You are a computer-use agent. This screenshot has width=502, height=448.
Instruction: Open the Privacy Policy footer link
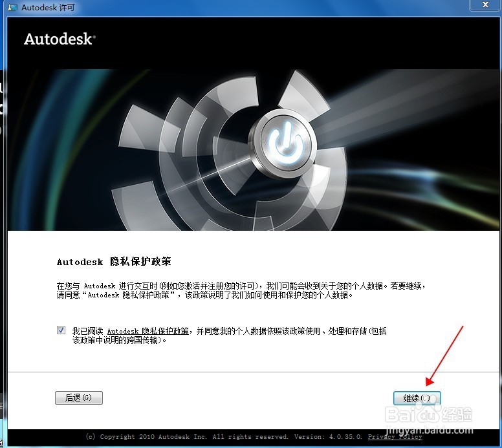395,437
